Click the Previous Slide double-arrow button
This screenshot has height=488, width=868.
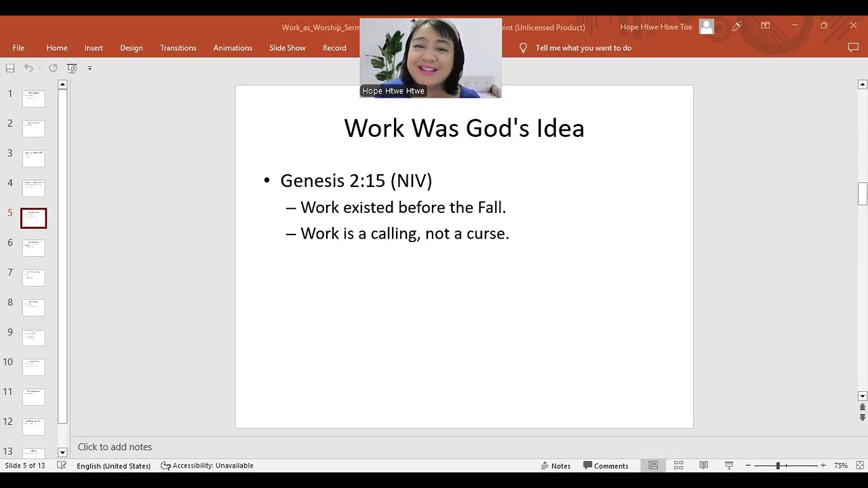(863, 407)
